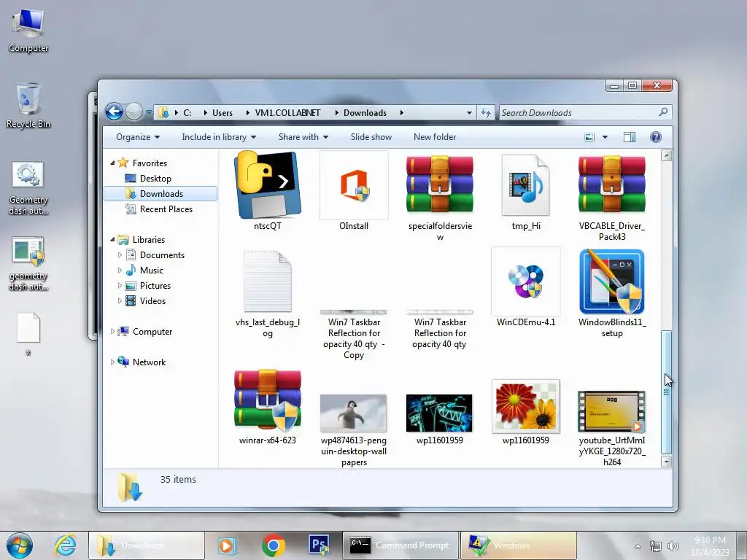Screen dimensions: 747x560
Task: Open the address bar history dropdown
Action: tap(469, 113)
